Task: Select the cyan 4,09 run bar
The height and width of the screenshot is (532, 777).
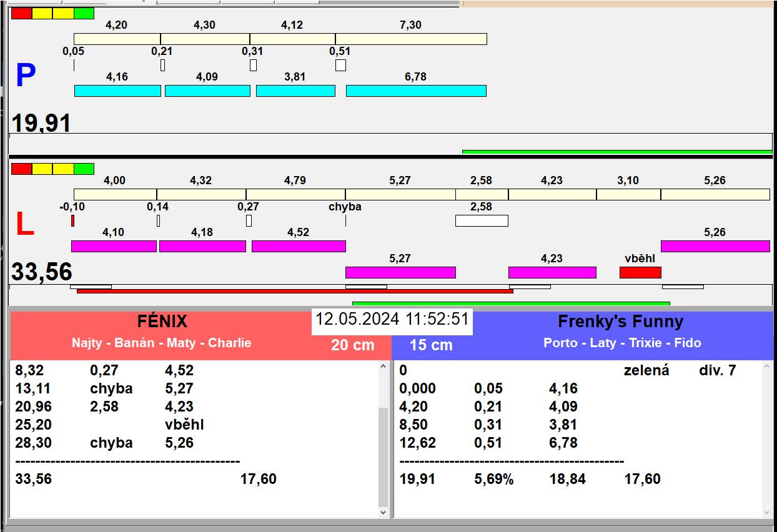Action: pyautogui.click(x=207, y=91)
